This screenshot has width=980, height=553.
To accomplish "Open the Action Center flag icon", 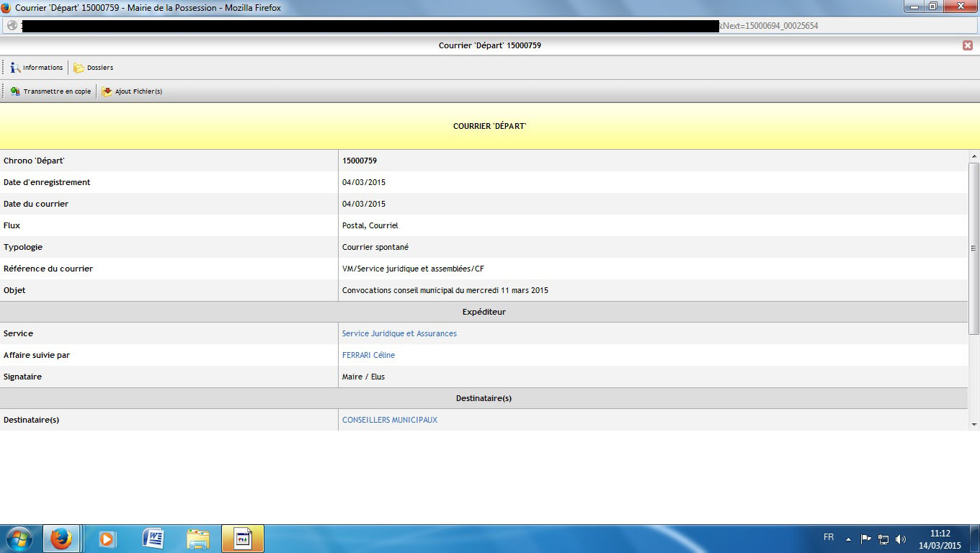I will 866,539.
